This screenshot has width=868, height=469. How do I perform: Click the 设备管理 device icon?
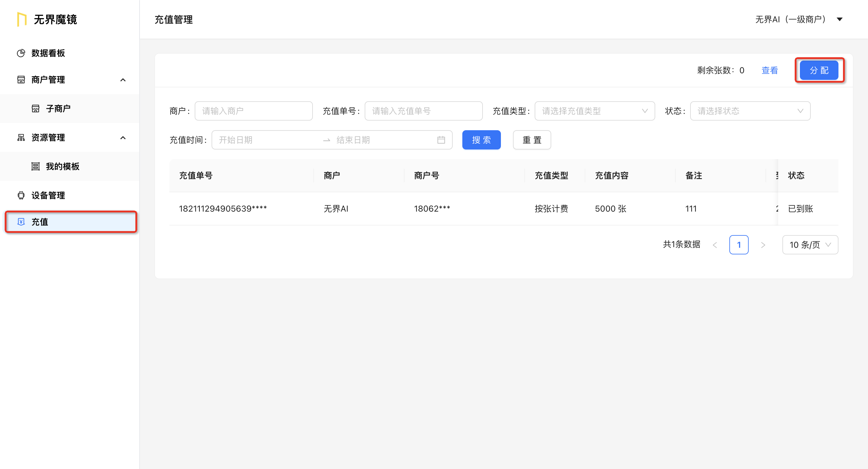point(21,195)
